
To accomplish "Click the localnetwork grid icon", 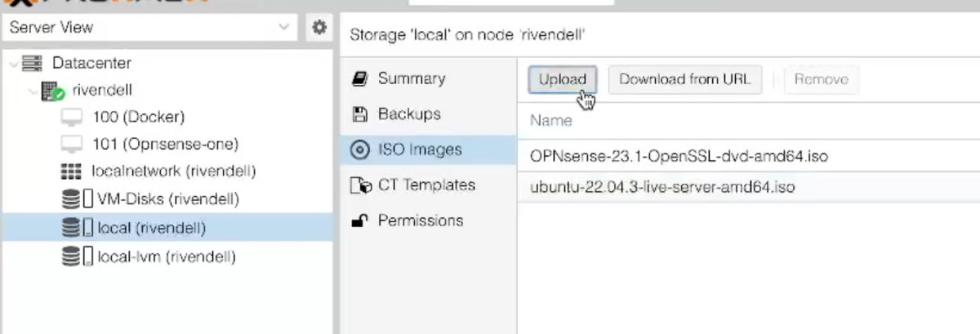I will click(72, 171).
